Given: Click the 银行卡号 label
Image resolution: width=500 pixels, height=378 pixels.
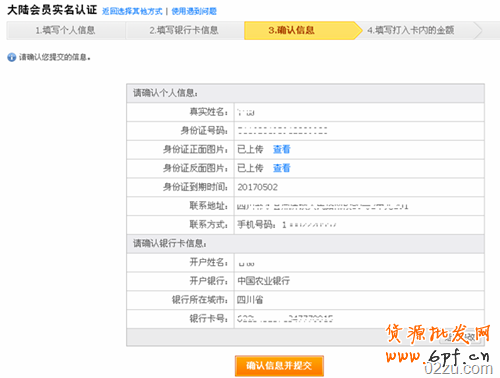Looking at the screenshot, I should tap(209, 319).
